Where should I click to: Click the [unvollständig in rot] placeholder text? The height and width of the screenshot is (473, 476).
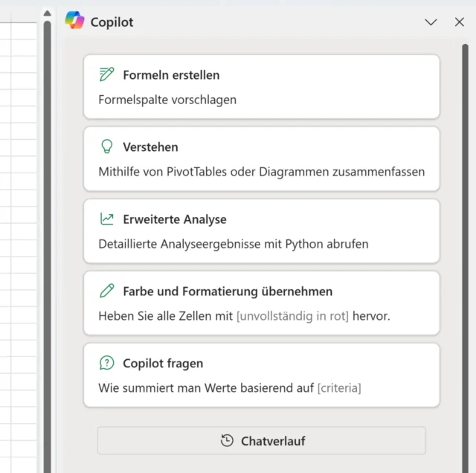(292, 315)
